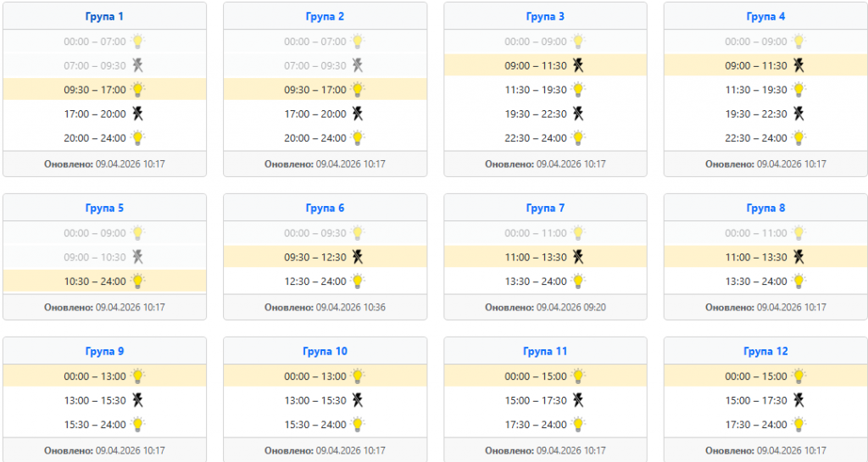The height and width of the screenshot is (462, 868).
Task: Click the Група 12 heading link
Action: pyautogui.click(x=765, y=351)
